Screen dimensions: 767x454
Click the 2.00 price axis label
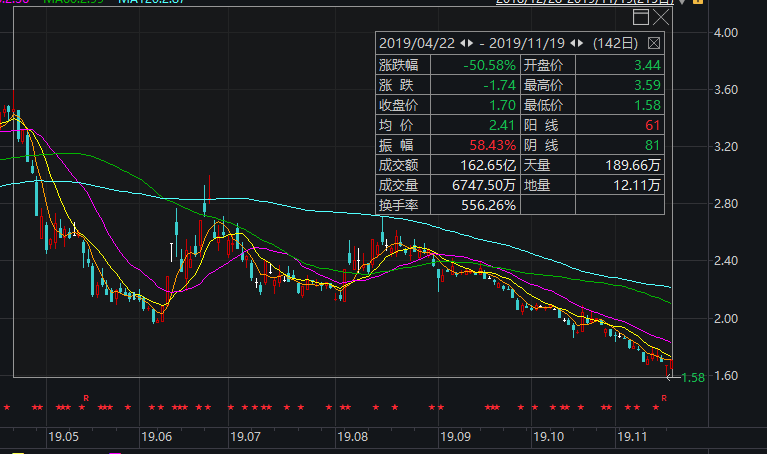[x=726, y=318]
